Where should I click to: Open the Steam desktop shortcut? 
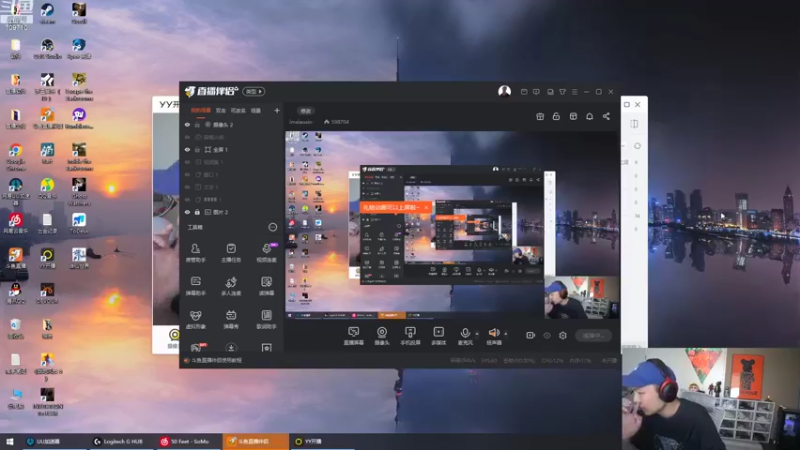click(47, 14)
